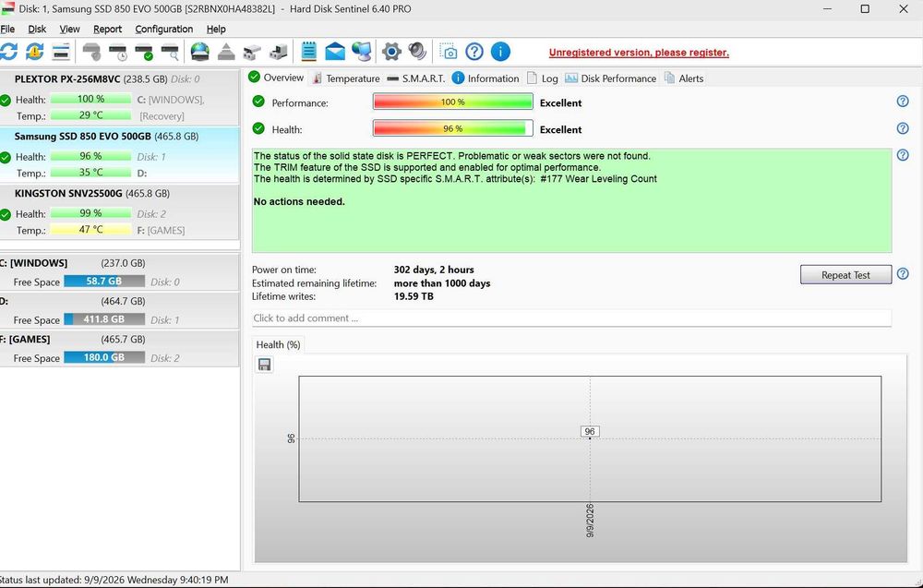Click the drive with magnifier icon
Image resolution: width=923 pixels, height=588 pixels.
click(170, 52)
